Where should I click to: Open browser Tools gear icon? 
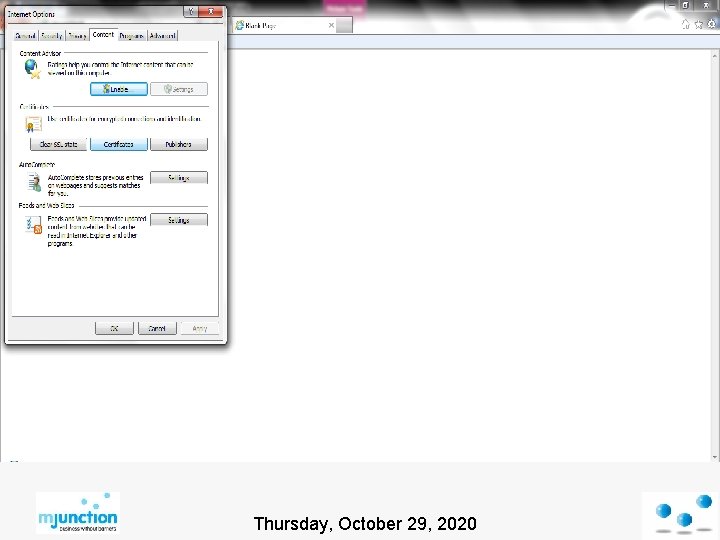(712, 24)
